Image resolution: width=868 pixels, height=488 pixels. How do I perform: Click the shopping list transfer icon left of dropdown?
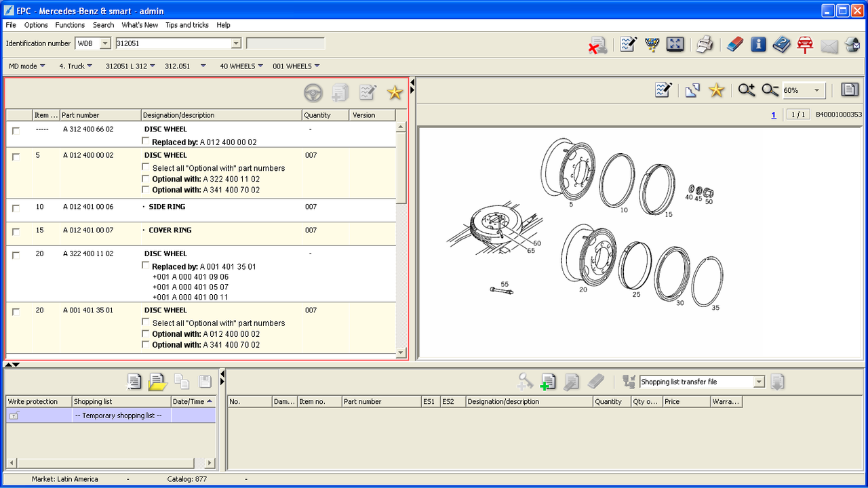pyautogui.click(x=629, y=382)
